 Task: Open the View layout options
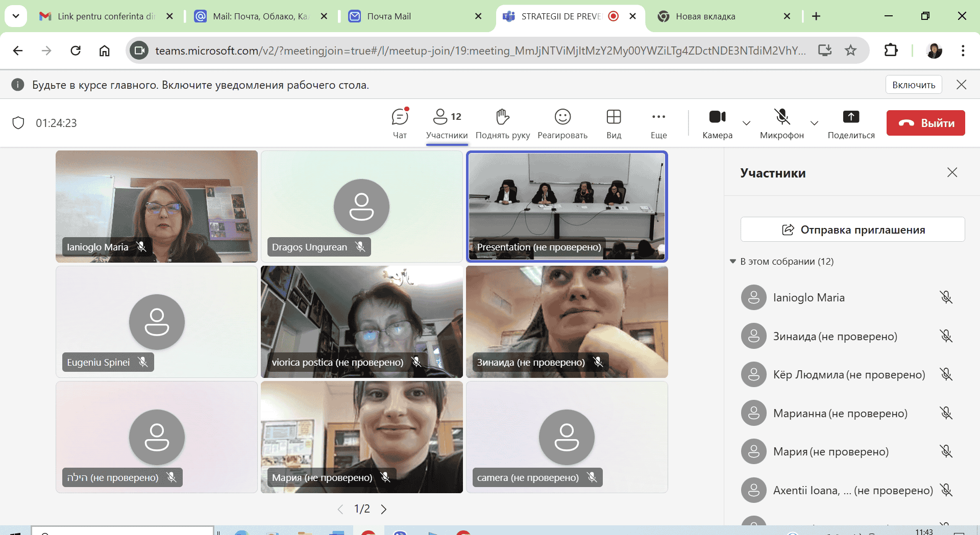point(614,123)
